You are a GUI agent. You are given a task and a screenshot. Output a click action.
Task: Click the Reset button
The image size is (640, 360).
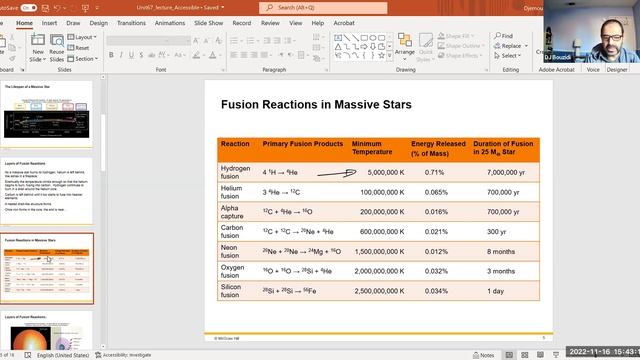78,48
